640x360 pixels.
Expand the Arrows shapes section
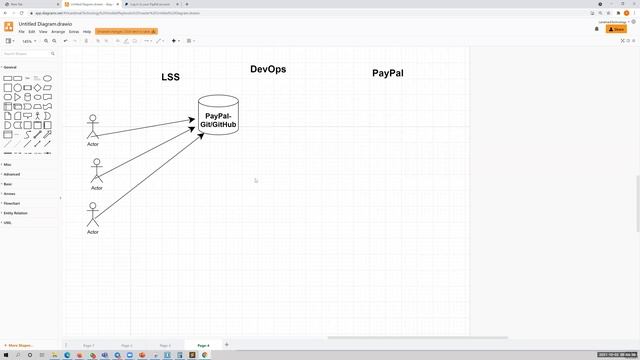click(9, 194)
